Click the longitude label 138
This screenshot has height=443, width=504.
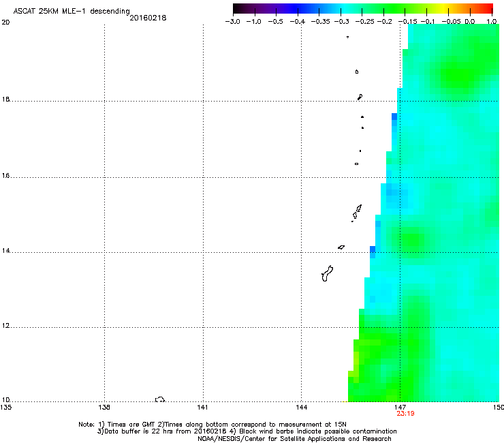coord(104,408)
